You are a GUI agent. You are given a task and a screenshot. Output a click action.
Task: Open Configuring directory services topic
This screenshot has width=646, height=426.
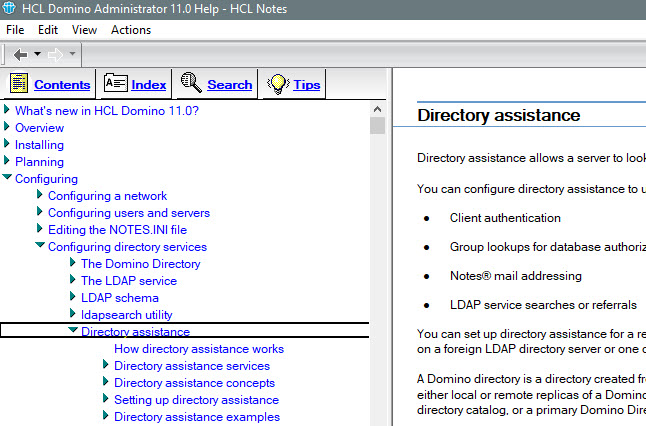point(127,247)
